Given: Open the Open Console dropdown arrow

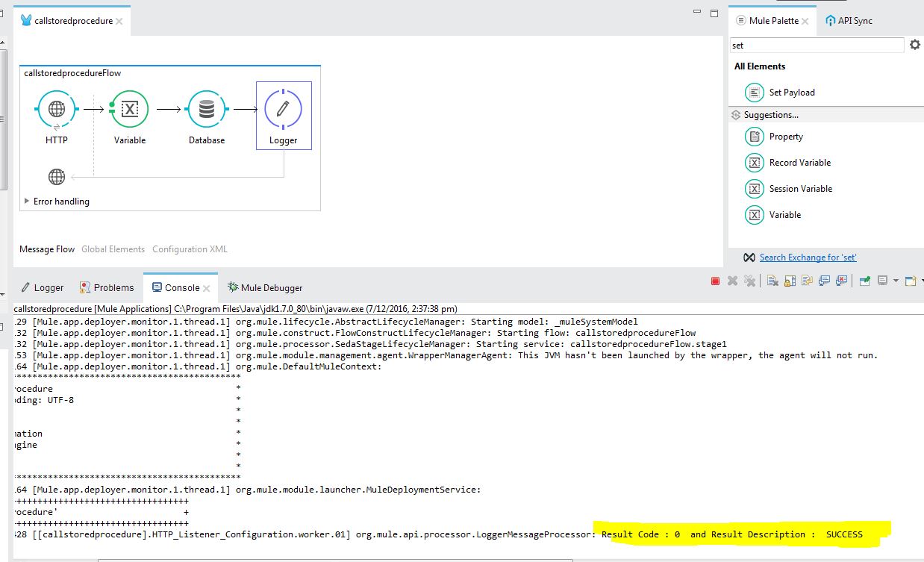Looking at the screenshot, I should 921,281.
